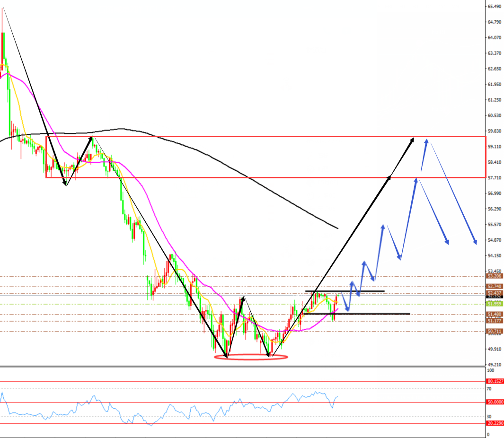Click the RSI 20.2290 level label
Viewport: 504px width, 438px height.
point(495,423)
